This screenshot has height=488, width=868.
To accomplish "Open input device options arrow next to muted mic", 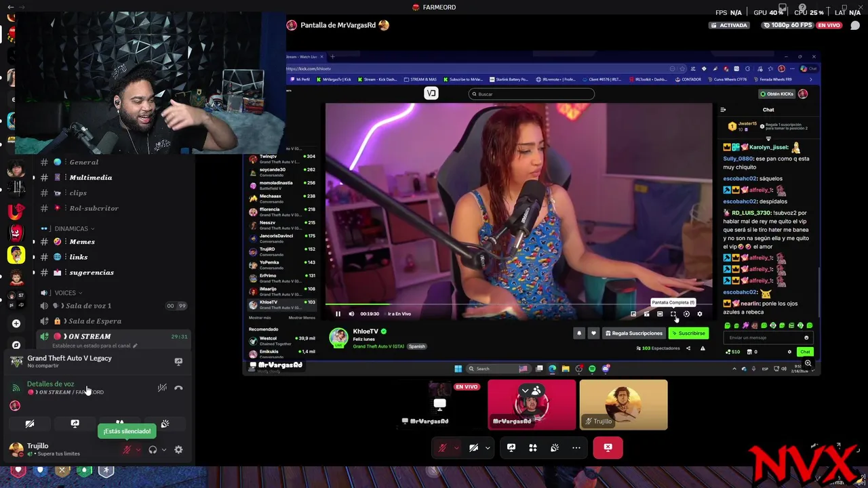I will point(138,449).
